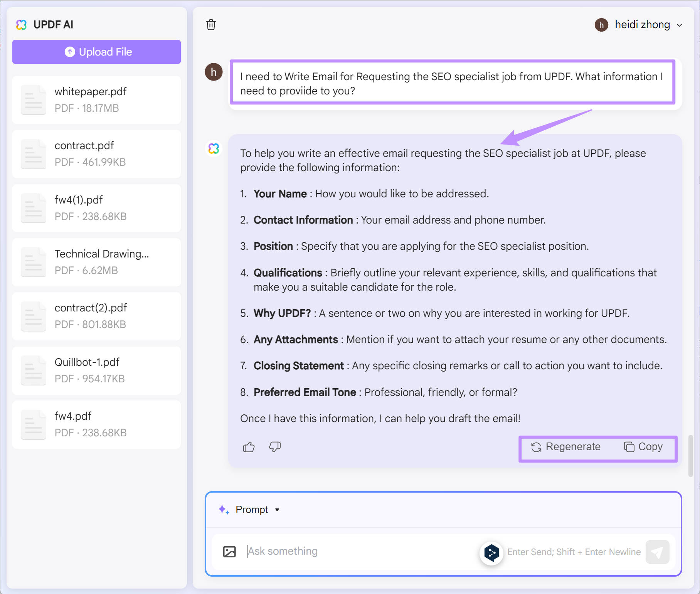Screen dimensions: 700x594
Task: Click the whitepaper.pdf document icon
Action: tap(34, 99)
